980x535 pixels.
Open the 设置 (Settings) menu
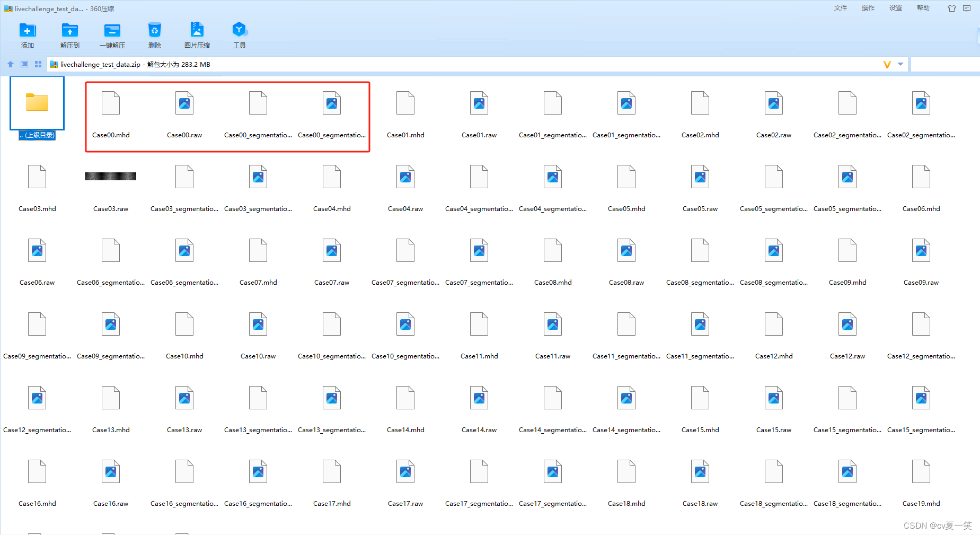[896, 8]
